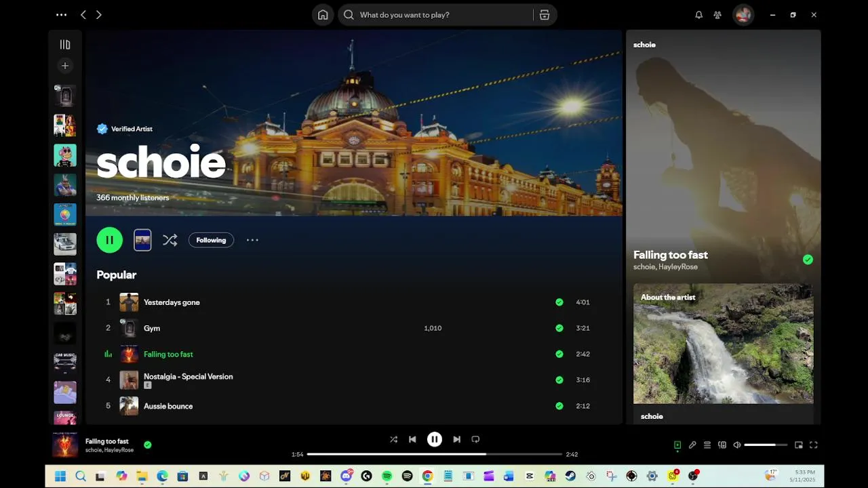Select the Gym track

pyautogui.click(x=354, y=328)
